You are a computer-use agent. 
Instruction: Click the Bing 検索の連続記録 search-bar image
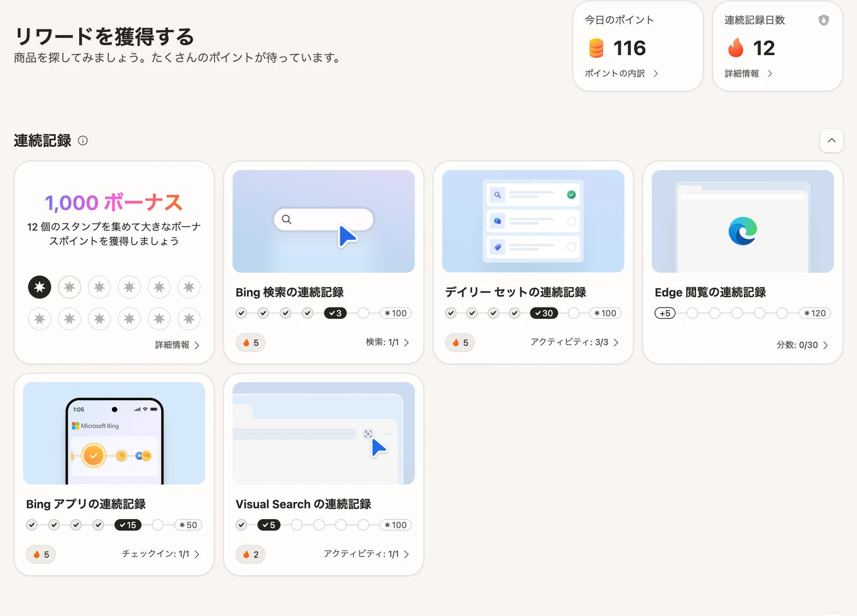[324, 221]
